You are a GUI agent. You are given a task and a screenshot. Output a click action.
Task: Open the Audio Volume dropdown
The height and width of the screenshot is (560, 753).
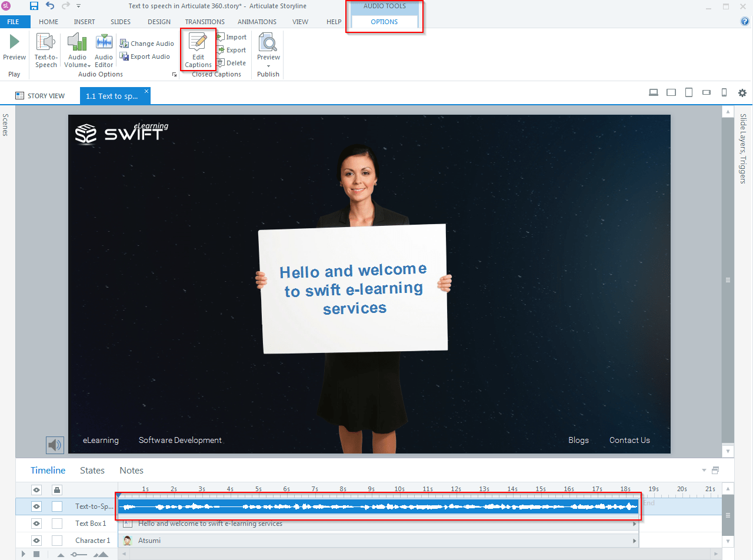tap(77, 50)
